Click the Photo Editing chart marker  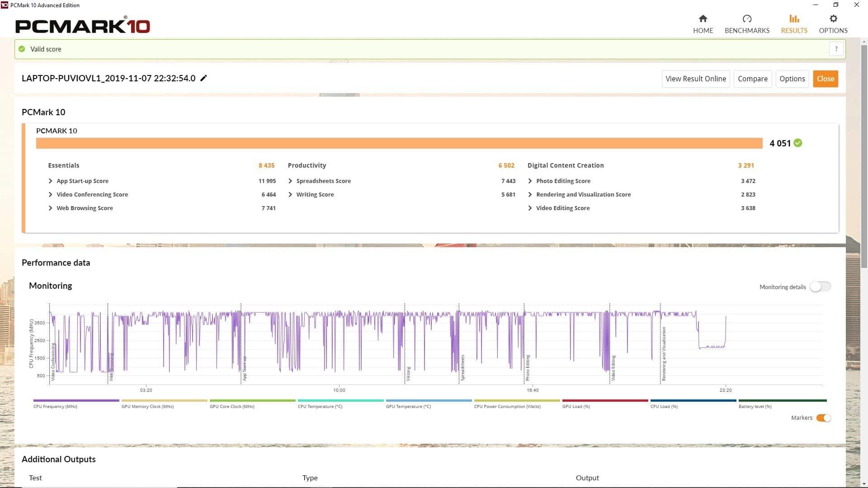[528, 368]
